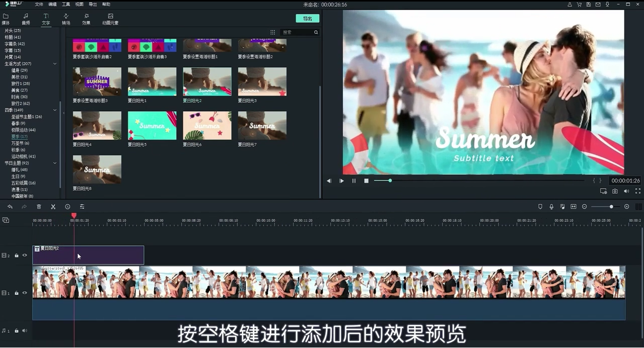Click the marker icon above the timeline
The height and width of the screenshot is (348, 644).
tap(540, 206)
